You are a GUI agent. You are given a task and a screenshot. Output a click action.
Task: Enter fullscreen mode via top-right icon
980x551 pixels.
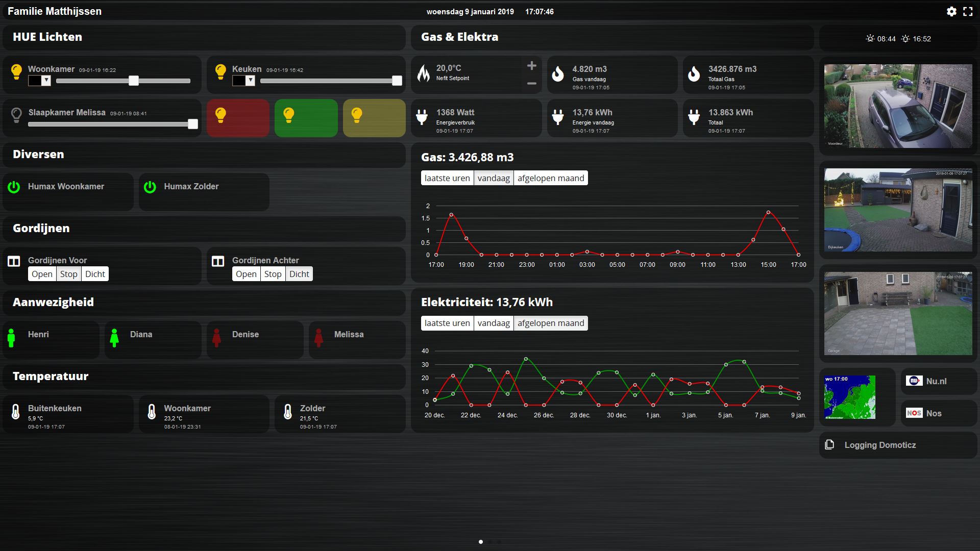click(968, 11)
